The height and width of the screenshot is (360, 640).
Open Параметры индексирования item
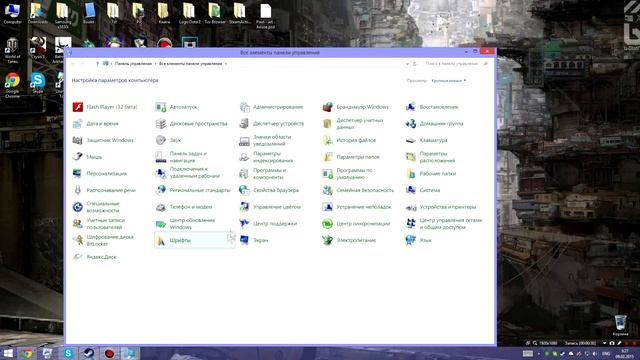266,157
